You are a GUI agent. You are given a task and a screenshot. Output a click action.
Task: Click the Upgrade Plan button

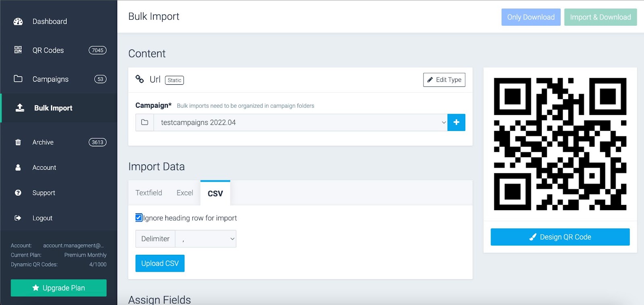59,288
